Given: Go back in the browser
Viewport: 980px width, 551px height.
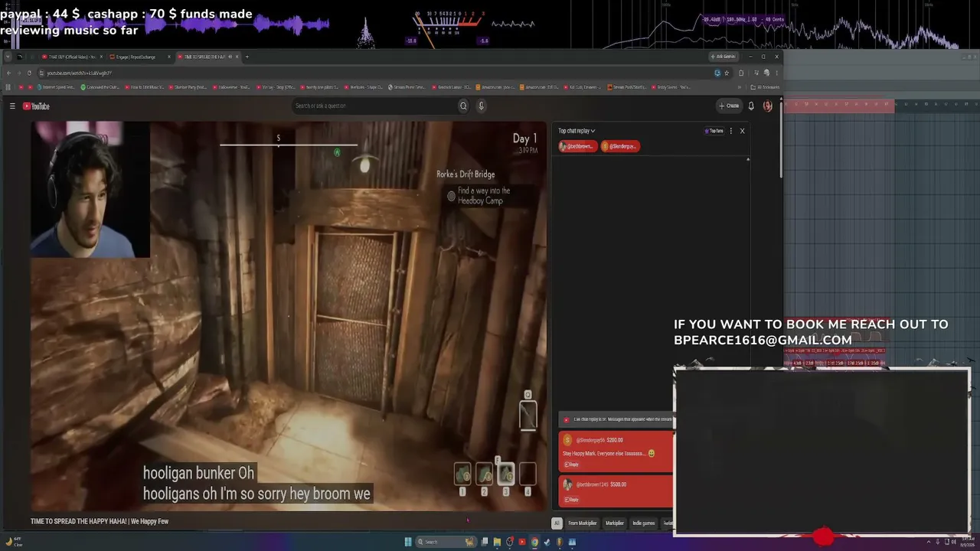Looking at the screenshot, I should pyautogui.click(x=8, y=73).
